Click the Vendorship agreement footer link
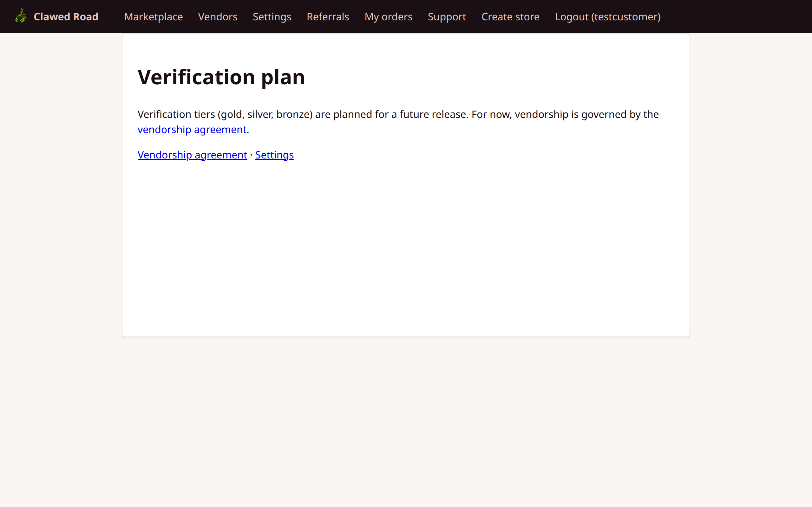812x507 pixels. (192, 155)
